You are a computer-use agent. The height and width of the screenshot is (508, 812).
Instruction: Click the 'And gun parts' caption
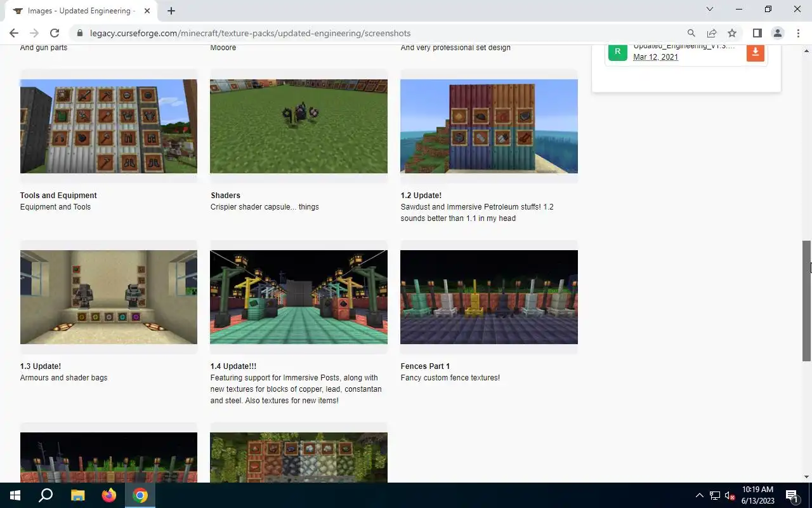click(x=44, y=48)
